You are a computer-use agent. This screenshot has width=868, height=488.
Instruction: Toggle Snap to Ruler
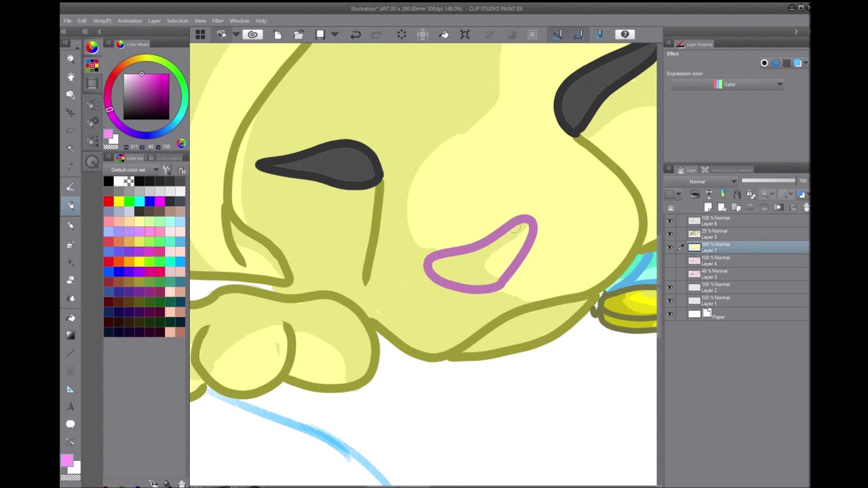557,35
